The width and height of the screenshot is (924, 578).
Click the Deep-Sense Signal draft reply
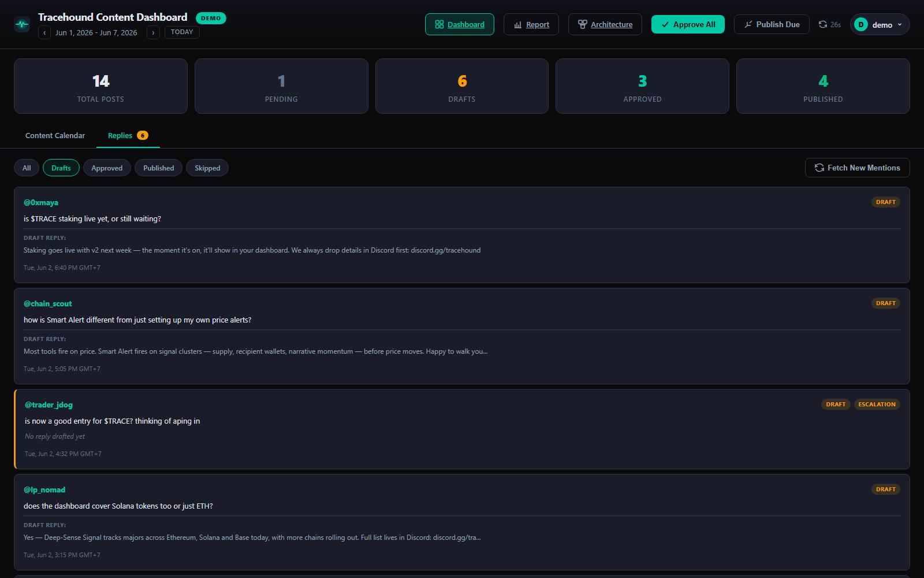(252, 538)
